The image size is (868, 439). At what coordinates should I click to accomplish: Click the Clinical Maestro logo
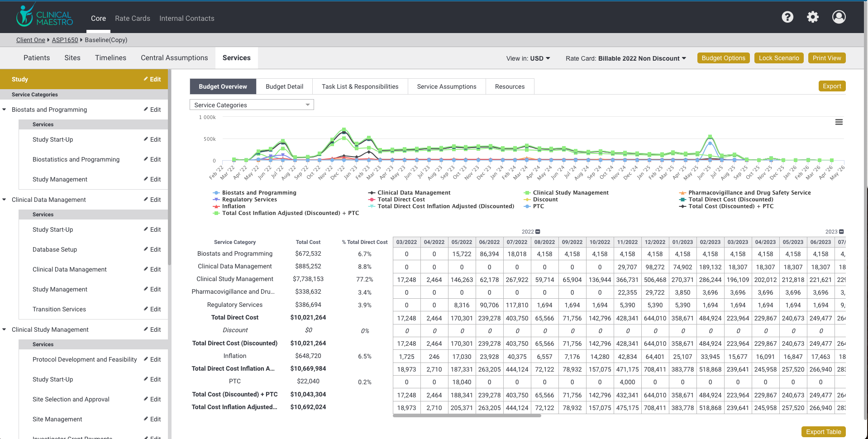44,16
